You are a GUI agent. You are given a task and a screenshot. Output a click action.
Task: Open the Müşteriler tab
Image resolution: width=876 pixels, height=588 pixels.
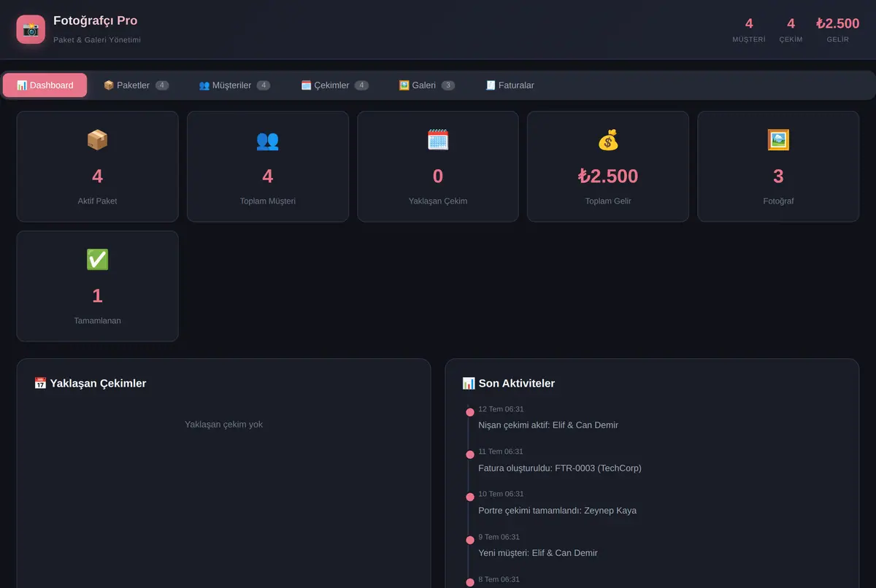pyautogui.click(x=234, y=85)
